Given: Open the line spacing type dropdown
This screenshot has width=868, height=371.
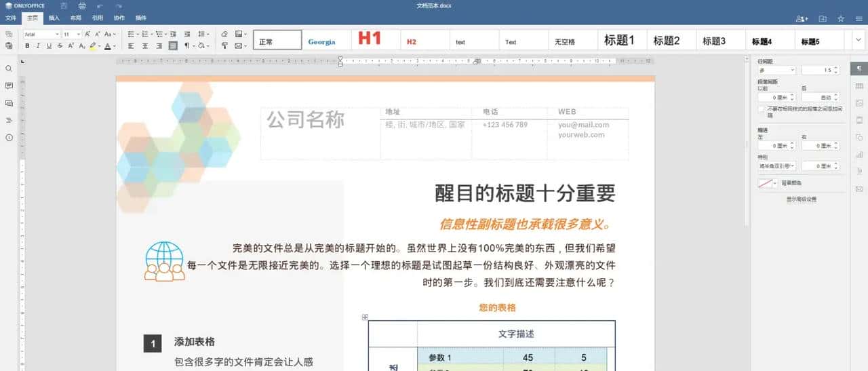Looking at the screenshot, I should (x=776, y=70).
